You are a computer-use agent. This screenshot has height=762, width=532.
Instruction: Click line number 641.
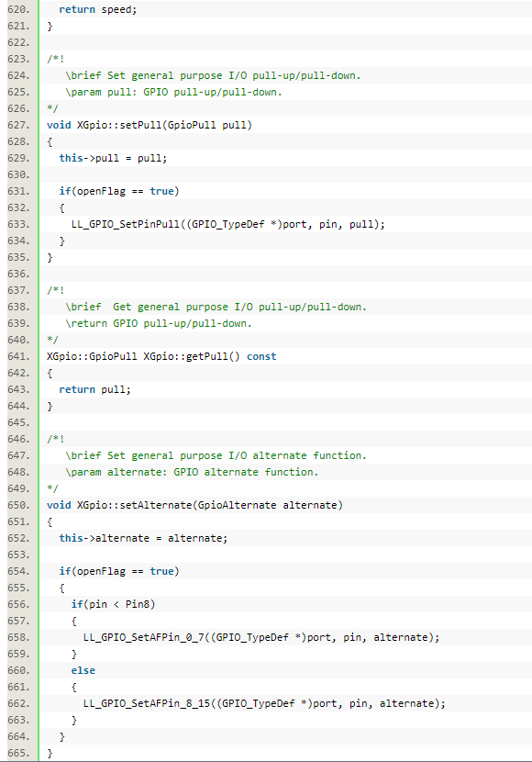pyautogui.click(x=18, y=356)
